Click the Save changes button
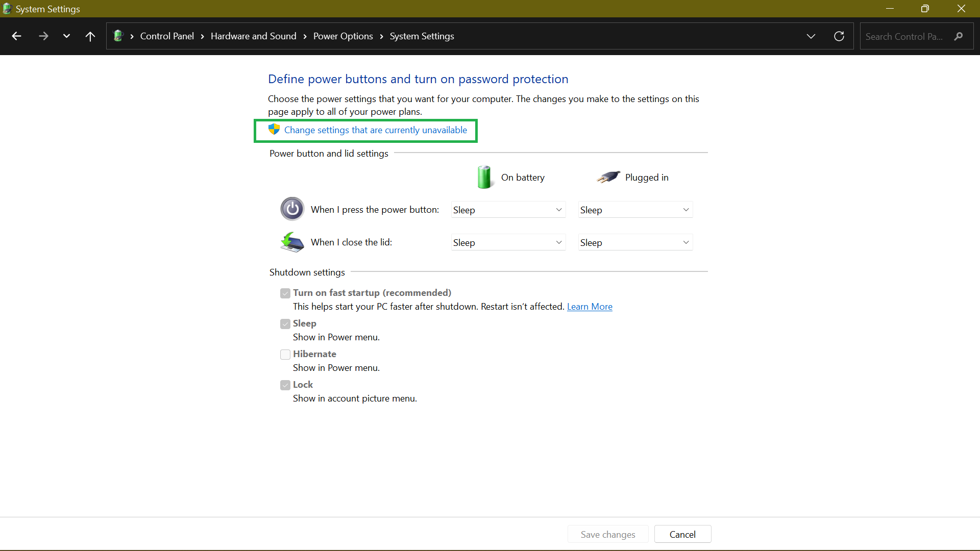The height and width of the screenshot is (551, 980). pyautogui.click(x=608, y=534)
